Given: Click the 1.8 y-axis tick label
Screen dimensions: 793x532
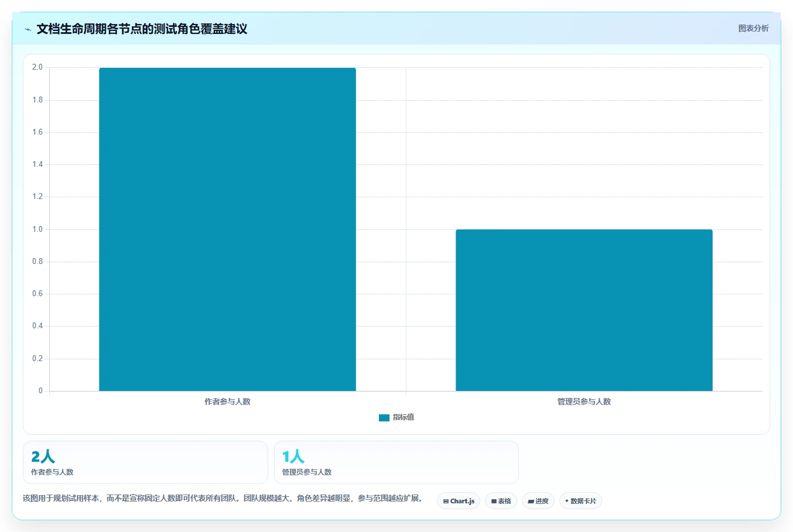Looking at the screenshot, I should click(37, 100).
